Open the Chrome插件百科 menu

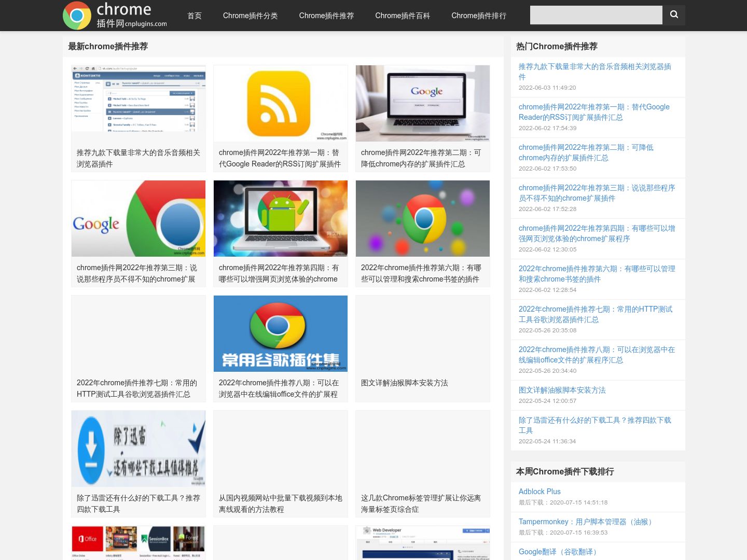tap(403, 16)
